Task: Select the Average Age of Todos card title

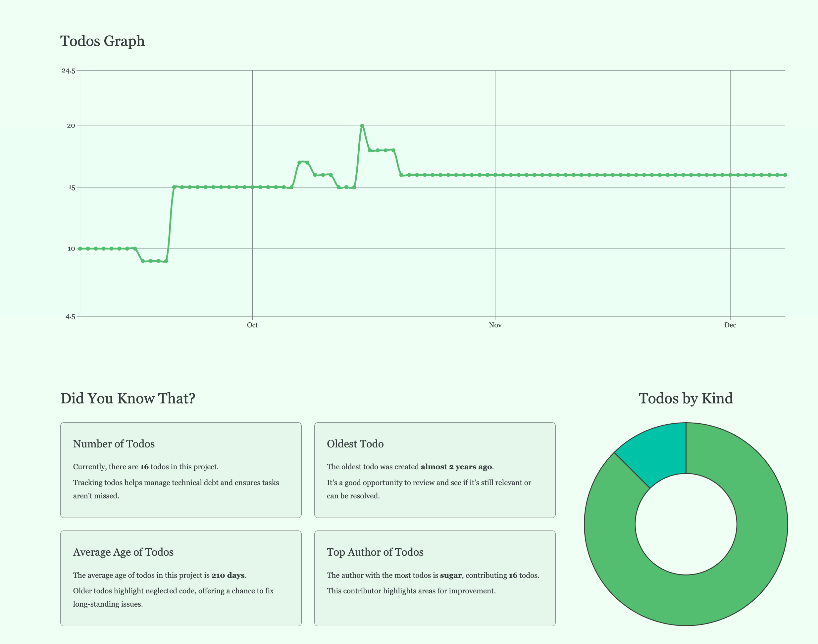Action: 123,552
